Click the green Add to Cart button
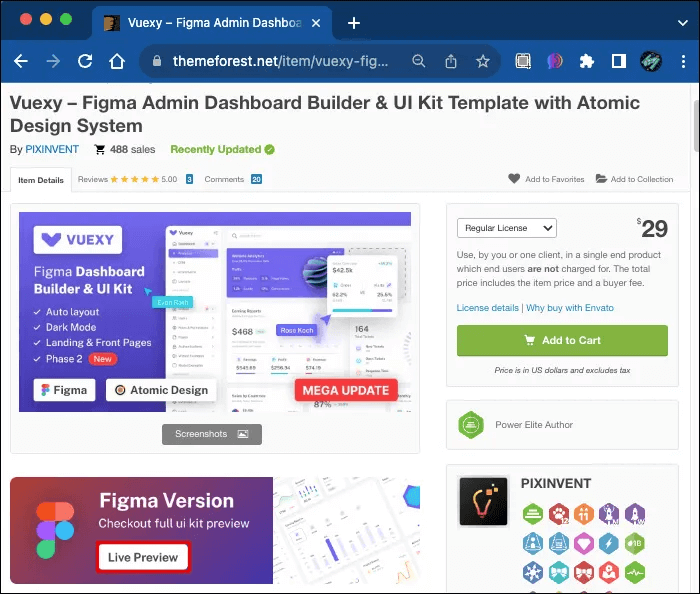Image resolution: width=700 pixels, height=594 pixels. click(x=562, y=341)
